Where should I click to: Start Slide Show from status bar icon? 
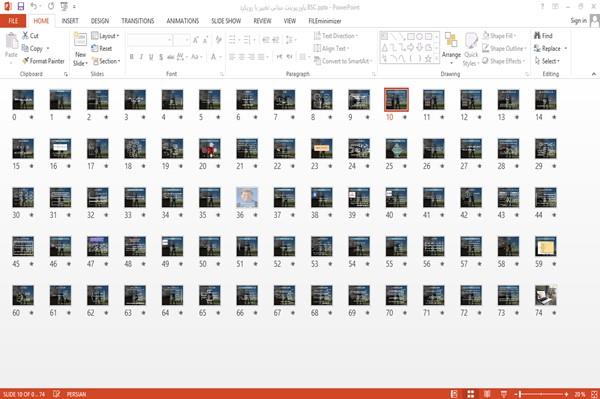(504, 394)
